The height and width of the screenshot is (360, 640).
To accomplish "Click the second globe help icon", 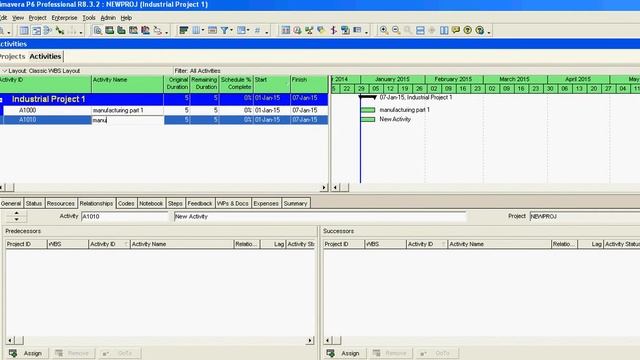I will coord(480,30).
